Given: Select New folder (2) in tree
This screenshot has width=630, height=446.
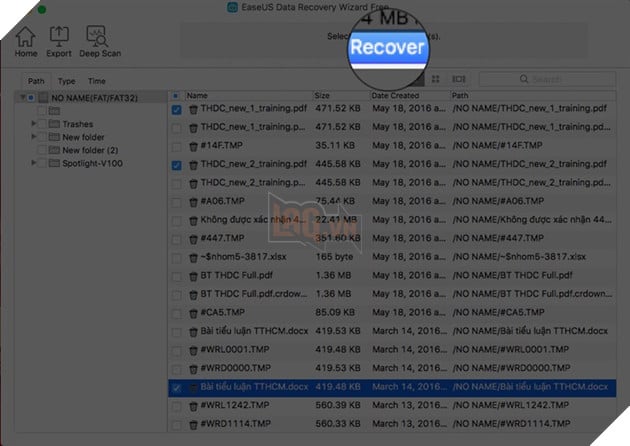Looking at the screenshot, I should click(x=90, y=150).
